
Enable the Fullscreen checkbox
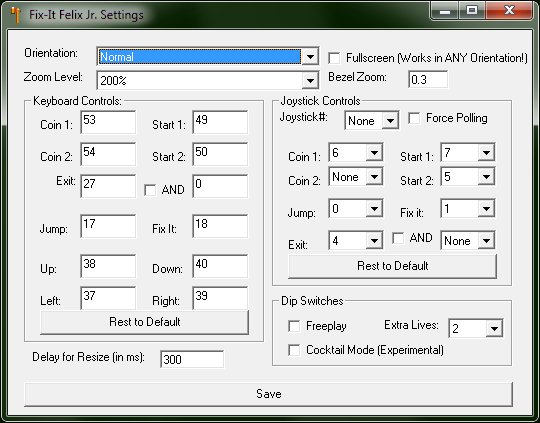[x=334, y=58]
